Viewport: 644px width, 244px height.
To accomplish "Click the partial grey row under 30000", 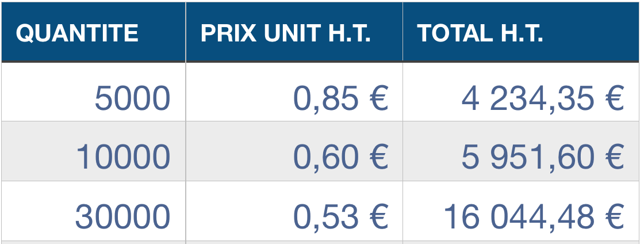I will pyautogui.click(x=93, y=242).
